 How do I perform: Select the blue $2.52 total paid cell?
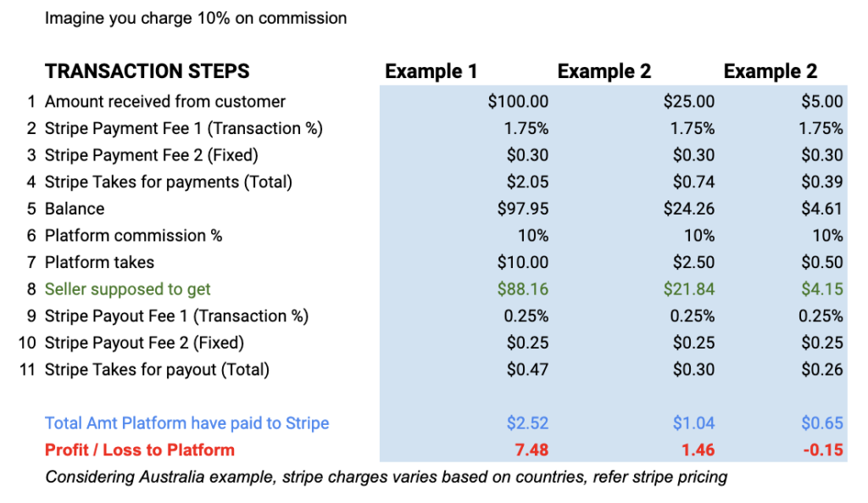tap(528, 423)
